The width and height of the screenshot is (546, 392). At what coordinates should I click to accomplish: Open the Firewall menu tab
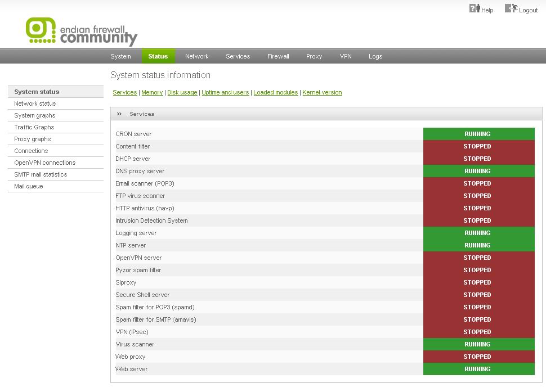pyautogui.click(x=278, y=56)
